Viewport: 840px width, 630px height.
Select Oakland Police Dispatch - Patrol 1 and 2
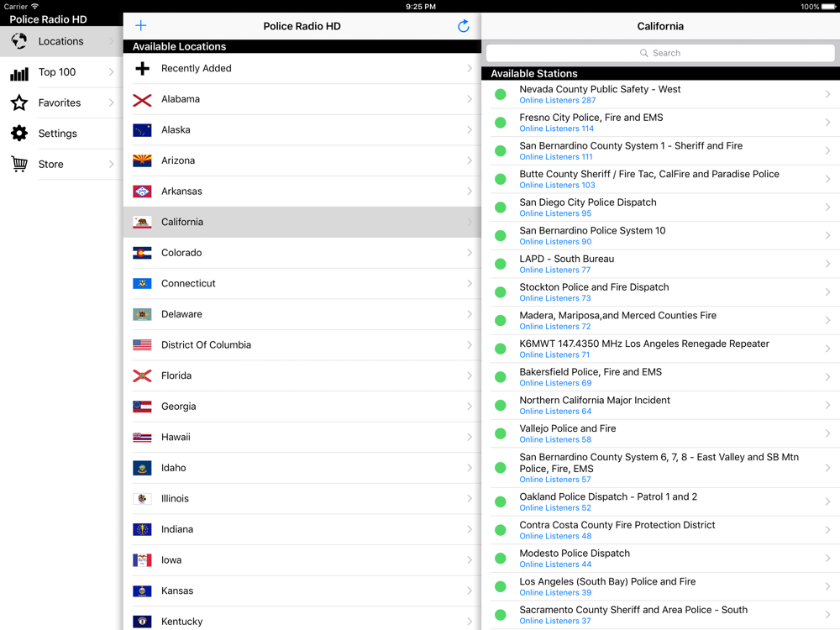(660, 502)
